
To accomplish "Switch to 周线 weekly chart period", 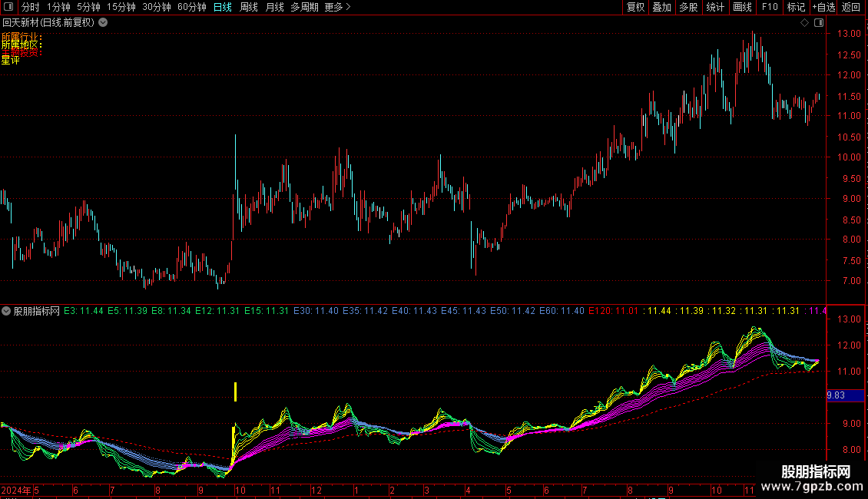I will [249, 7].
